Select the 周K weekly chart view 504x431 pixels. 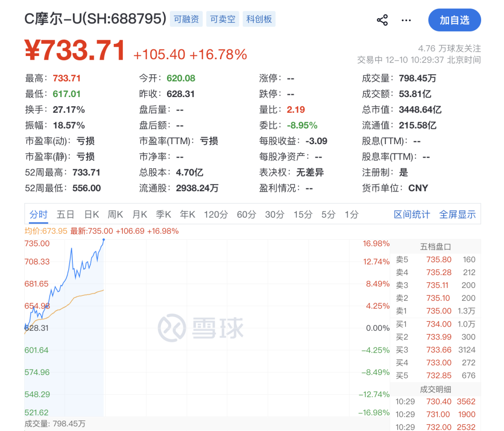(115, 214)
